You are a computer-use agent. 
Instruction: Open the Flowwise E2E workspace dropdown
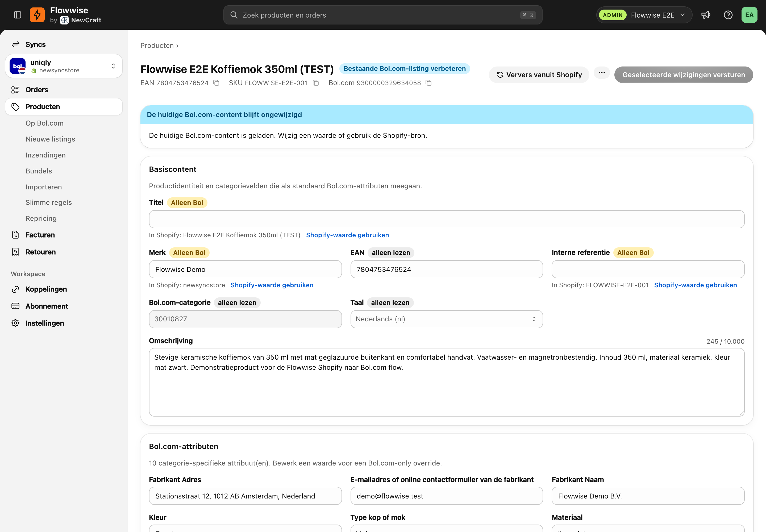644,15
